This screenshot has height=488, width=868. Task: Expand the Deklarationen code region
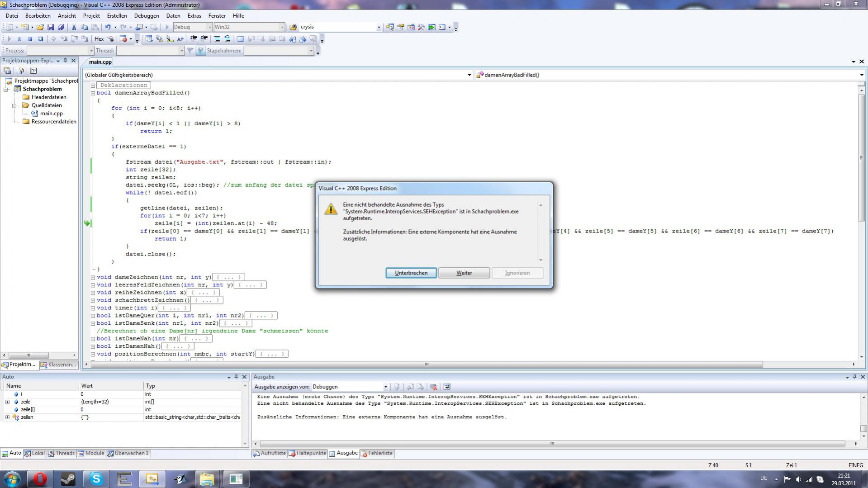[93, 85]
